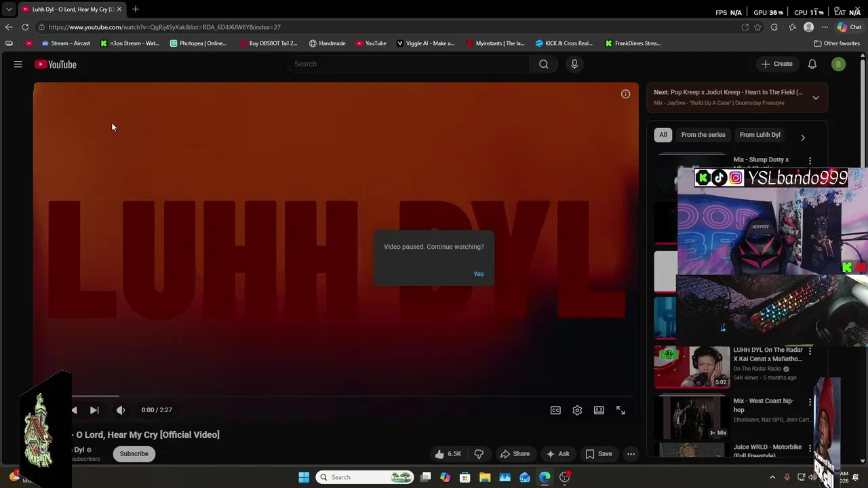
Task: Skip to the next video
Action: click(x=94, y=410)
